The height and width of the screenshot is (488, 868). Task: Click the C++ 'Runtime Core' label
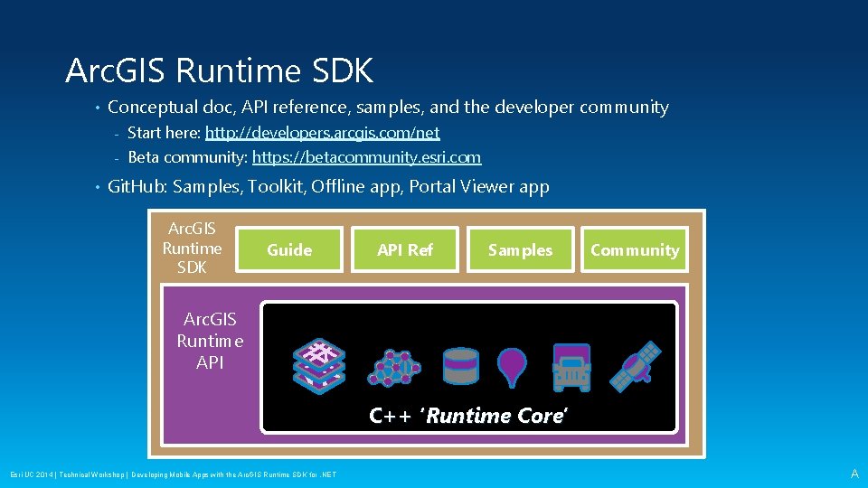point(468,415)
